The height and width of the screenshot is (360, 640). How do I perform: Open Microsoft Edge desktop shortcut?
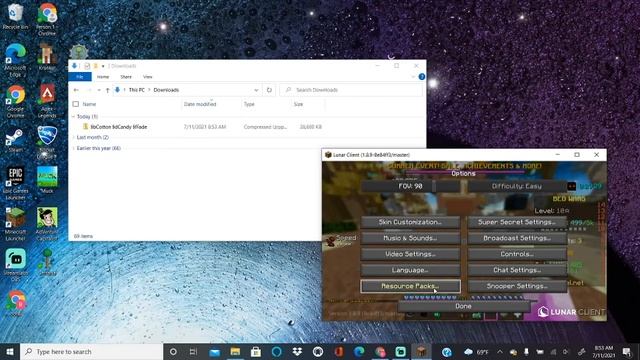[x=15, y=59]
